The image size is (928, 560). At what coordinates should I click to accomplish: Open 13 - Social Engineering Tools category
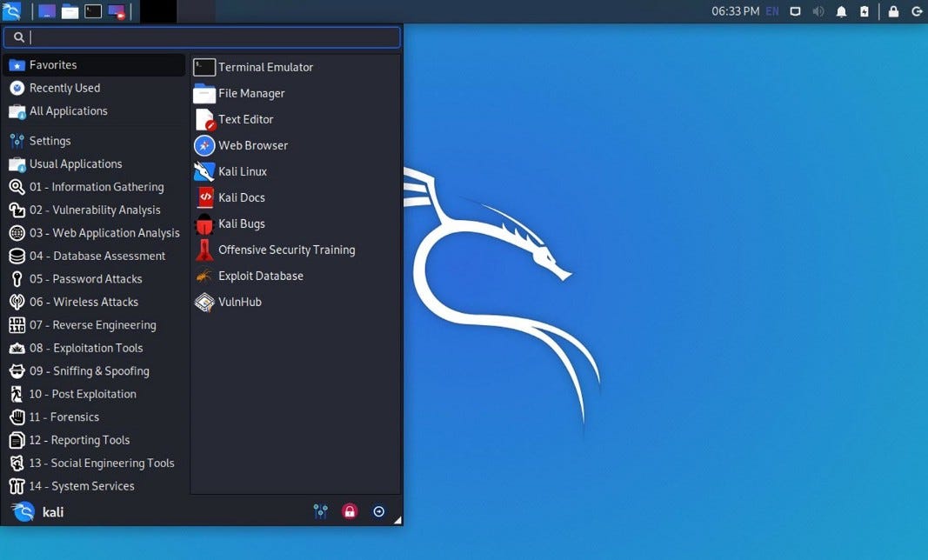[x=94, y=463]
